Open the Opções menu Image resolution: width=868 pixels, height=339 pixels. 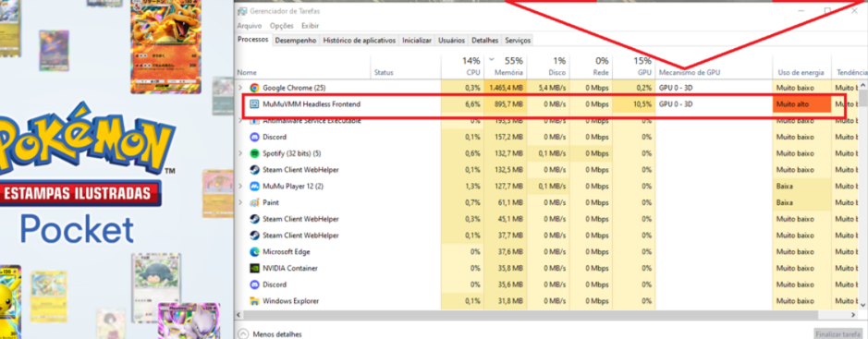tap(282, 26)
